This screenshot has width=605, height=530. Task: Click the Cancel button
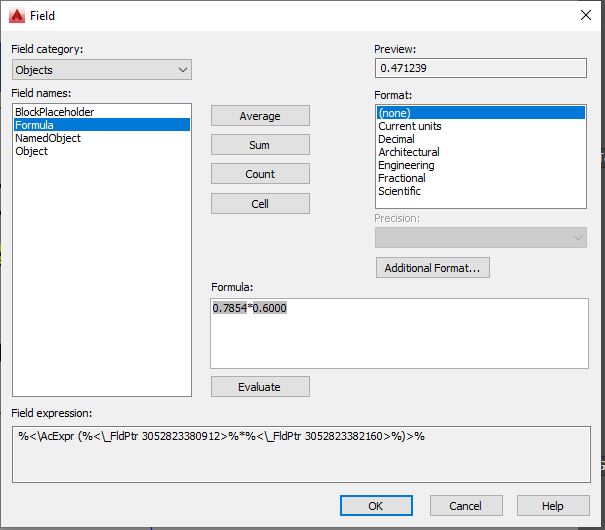point(466,506)
